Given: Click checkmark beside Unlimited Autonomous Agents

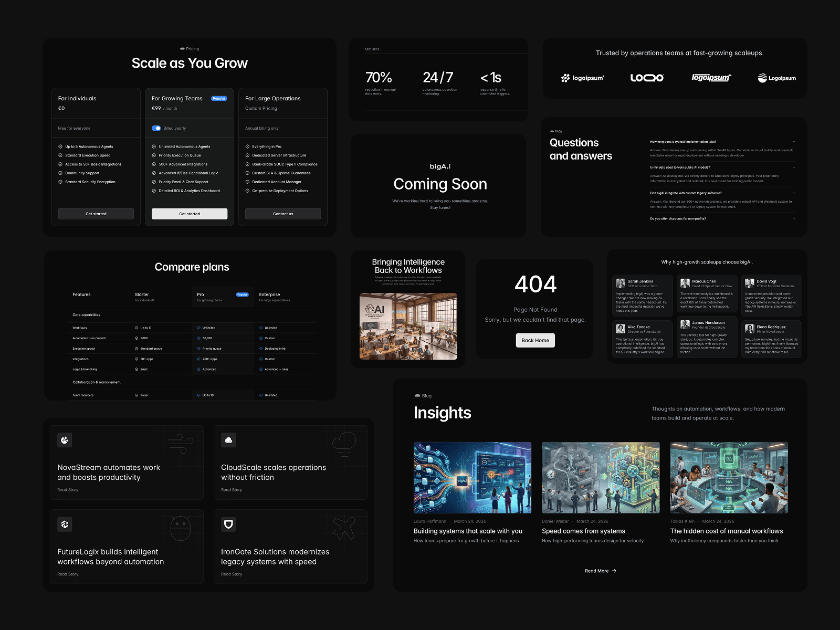Looking at the screenshot, I should (x=154, y=146).
